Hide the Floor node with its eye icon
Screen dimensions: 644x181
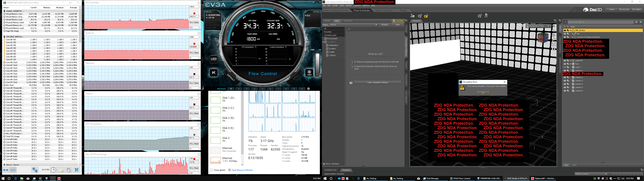click(565, 64)
